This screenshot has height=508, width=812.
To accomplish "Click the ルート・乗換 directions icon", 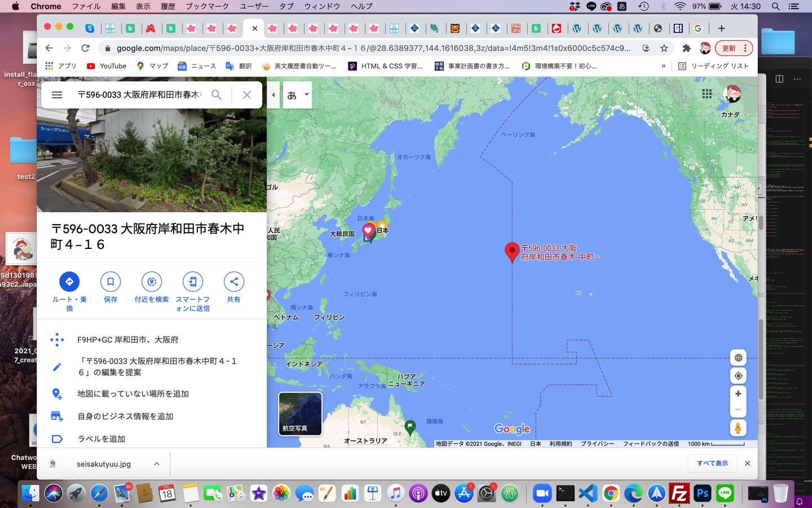I will click(69, 282).
